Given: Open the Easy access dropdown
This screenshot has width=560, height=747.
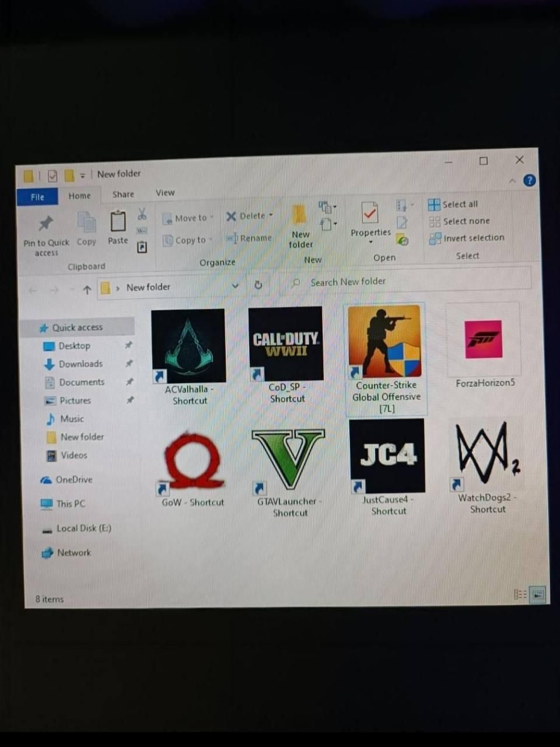Looking at the screenshot, I should (x=328, y=224).
